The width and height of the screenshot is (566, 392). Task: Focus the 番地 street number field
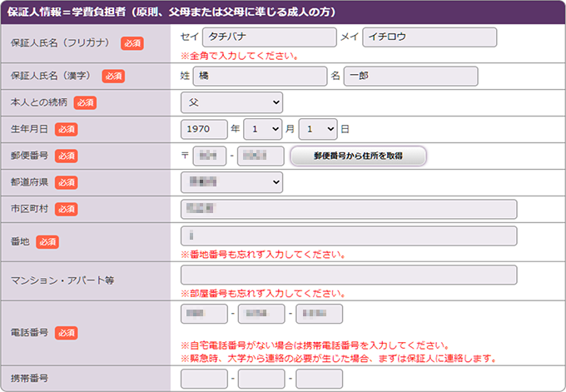pos(348,236)
